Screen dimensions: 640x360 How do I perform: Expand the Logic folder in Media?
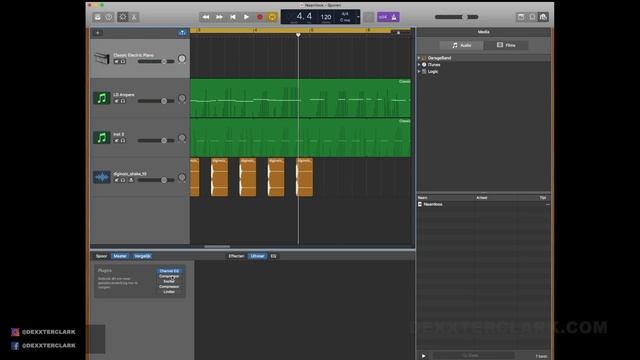pyautogui.click(x=419, y=71)
